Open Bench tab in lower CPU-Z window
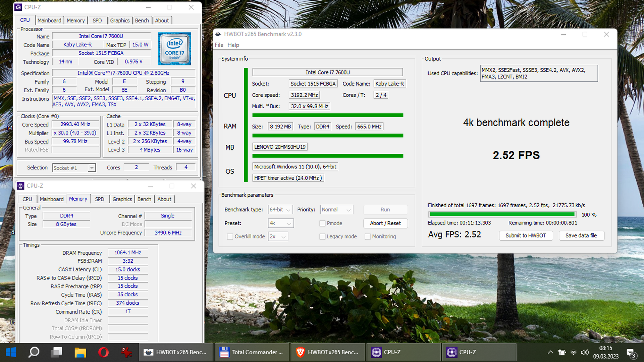 coord(144,199)
